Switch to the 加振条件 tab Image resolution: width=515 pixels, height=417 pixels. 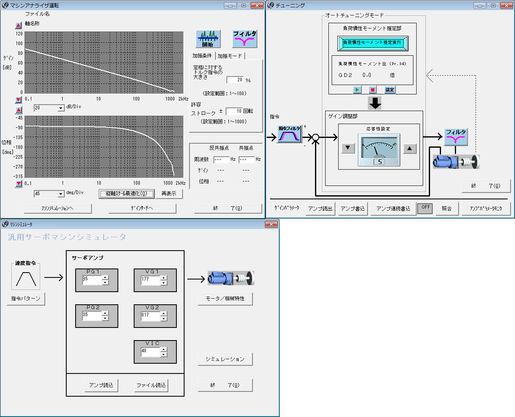click(x=202, y=55)
